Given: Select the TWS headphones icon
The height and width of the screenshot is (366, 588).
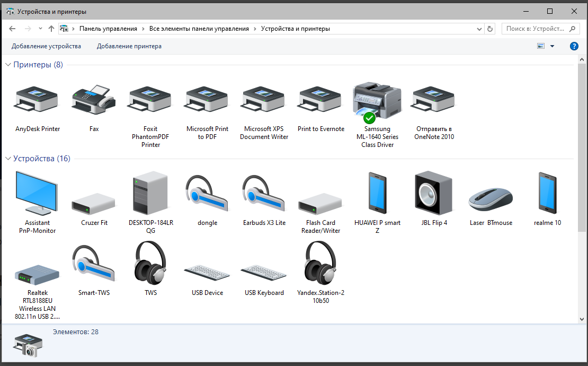Looking at the screenshot, I should (x=150, y=263).
